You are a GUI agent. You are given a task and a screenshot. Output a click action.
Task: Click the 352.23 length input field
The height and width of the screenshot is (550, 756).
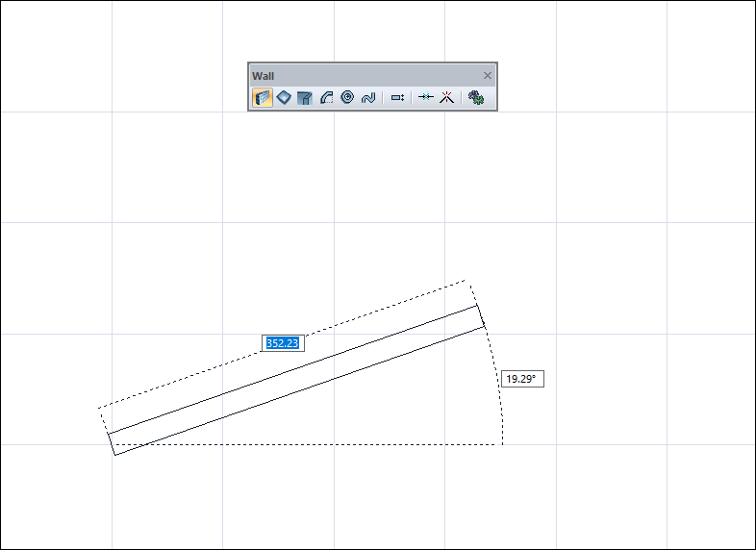point(283,342)
